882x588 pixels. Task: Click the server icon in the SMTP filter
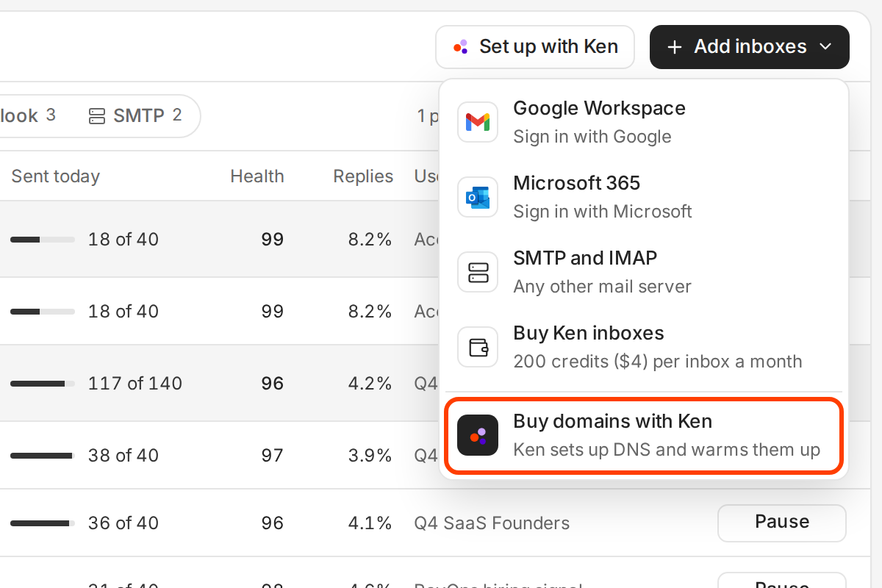pyautogui.click(x=97, y=116)
